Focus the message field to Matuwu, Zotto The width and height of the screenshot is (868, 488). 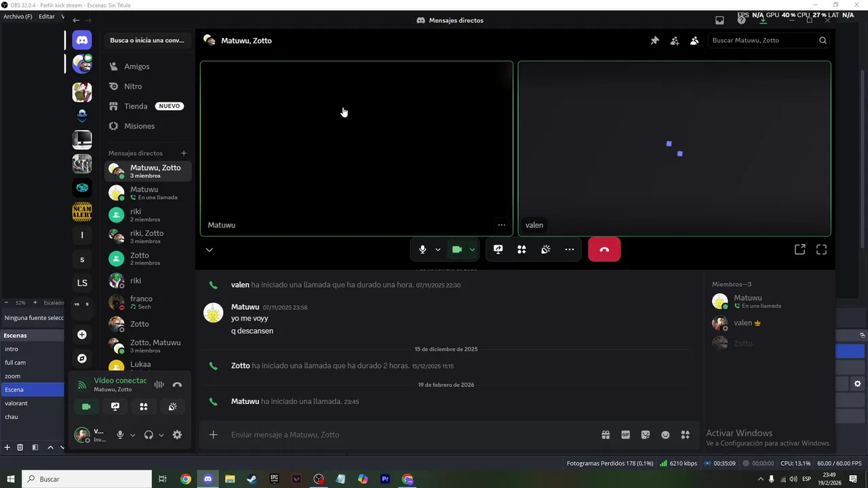coord(410,434)
